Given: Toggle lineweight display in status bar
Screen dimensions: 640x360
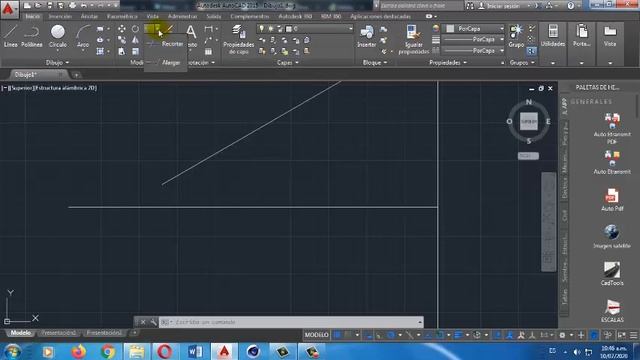Looking at the screenshot, I should pos(458,335).
